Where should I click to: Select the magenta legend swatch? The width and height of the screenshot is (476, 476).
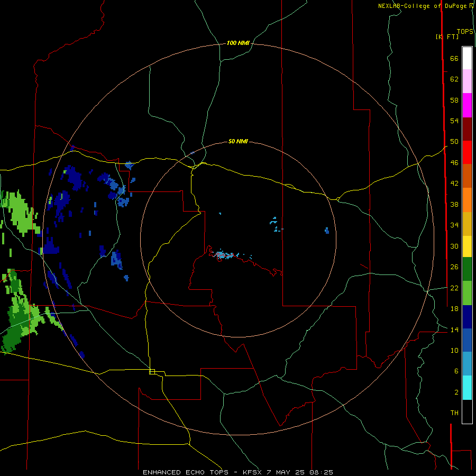click(x=467, y=105)
